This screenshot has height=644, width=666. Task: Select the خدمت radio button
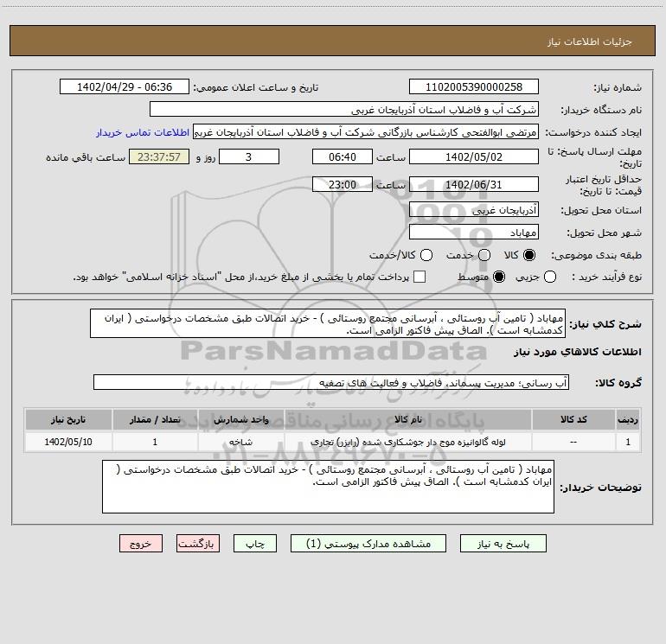coord(484,255)
